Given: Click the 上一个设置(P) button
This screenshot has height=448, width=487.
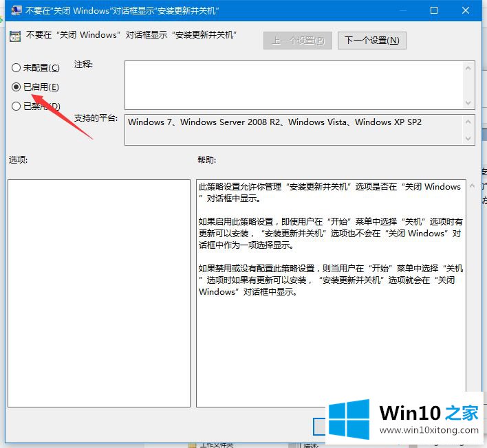Looking at the screenshot, I should (298, 41).
